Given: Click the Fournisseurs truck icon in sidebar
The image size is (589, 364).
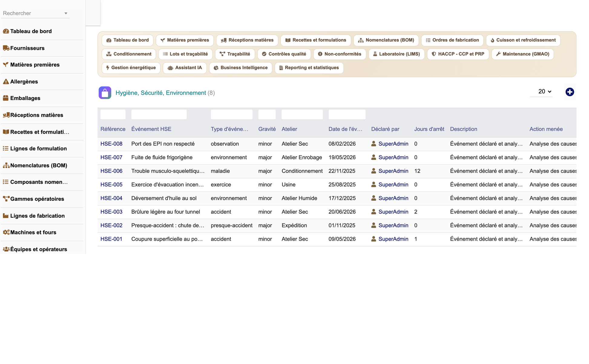Looking at the screenshot, I should [x=6, y=48].
